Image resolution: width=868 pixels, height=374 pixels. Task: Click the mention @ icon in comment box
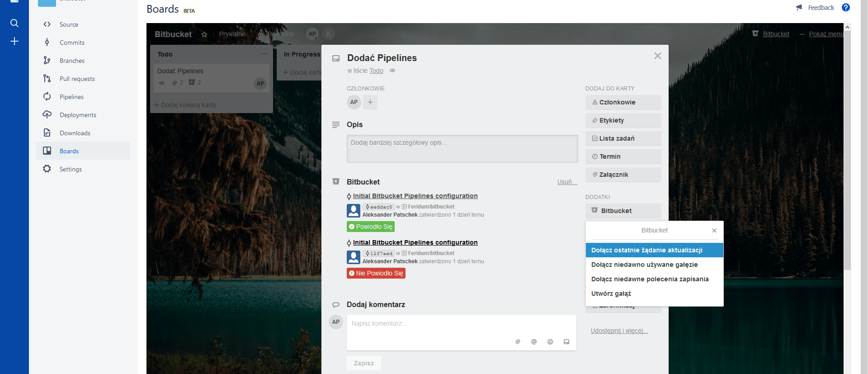pos(534,342)
